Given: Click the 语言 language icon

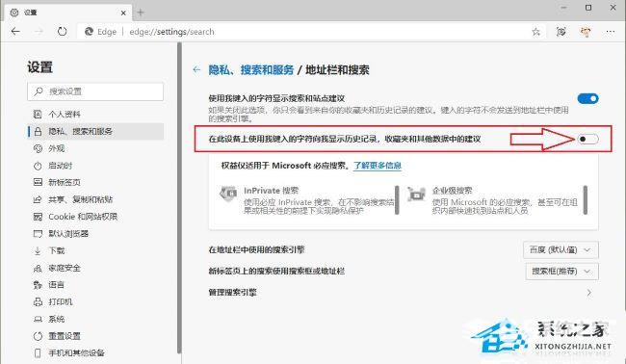Looking at the screenshot, I should (38, 285).
